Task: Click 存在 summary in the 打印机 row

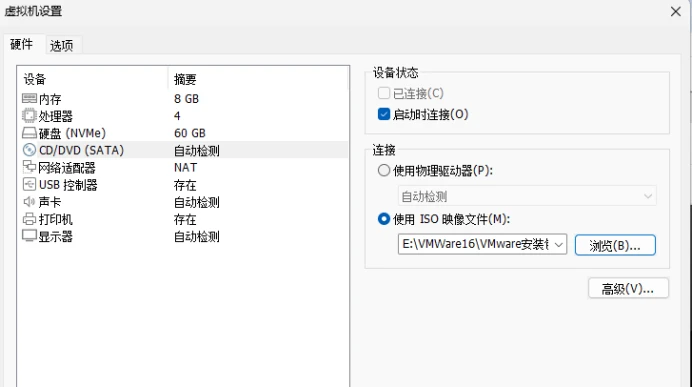Action: tap(185, 220)
